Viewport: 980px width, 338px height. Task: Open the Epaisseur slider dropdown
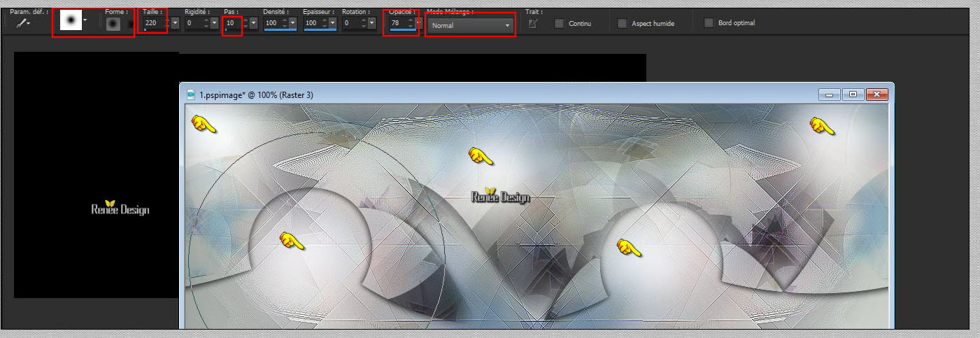(x=332, y=23)
